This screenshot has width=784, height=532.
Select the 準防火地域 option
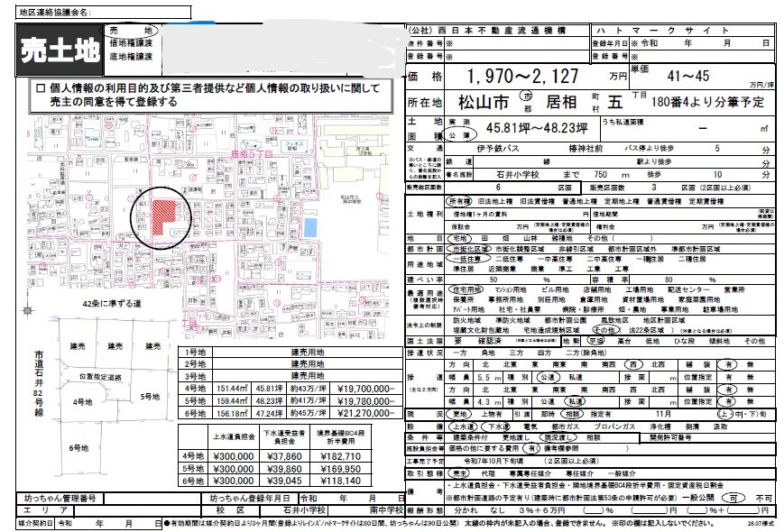(512, 320)
